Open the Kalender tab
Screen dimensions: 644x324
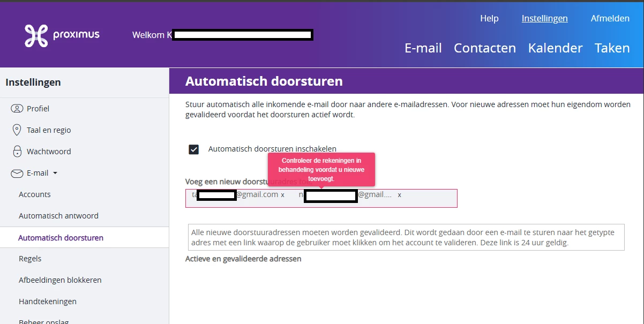coord(555,48)
